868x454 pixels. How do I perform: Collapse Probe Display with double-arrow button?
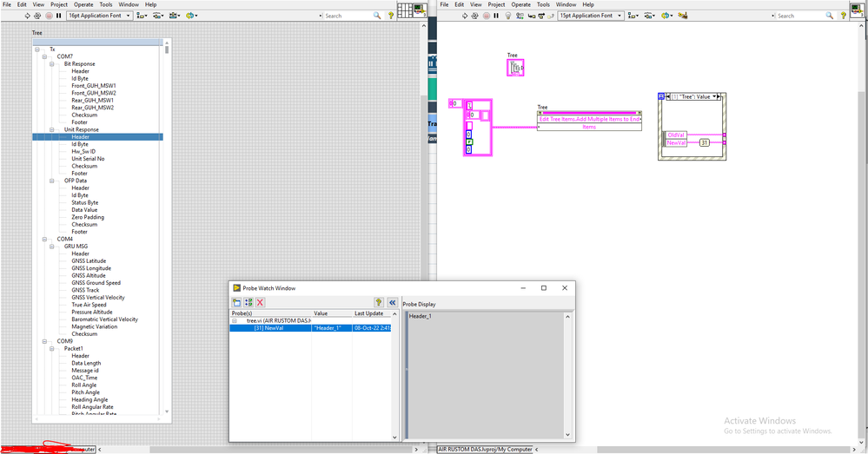pyautogui.click(x=392, y=303)
